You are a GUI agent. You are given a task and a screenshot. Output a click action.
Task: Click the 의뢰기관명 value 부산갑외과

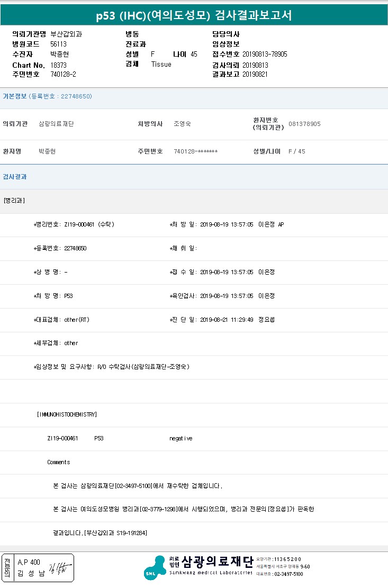coord(66,34)
